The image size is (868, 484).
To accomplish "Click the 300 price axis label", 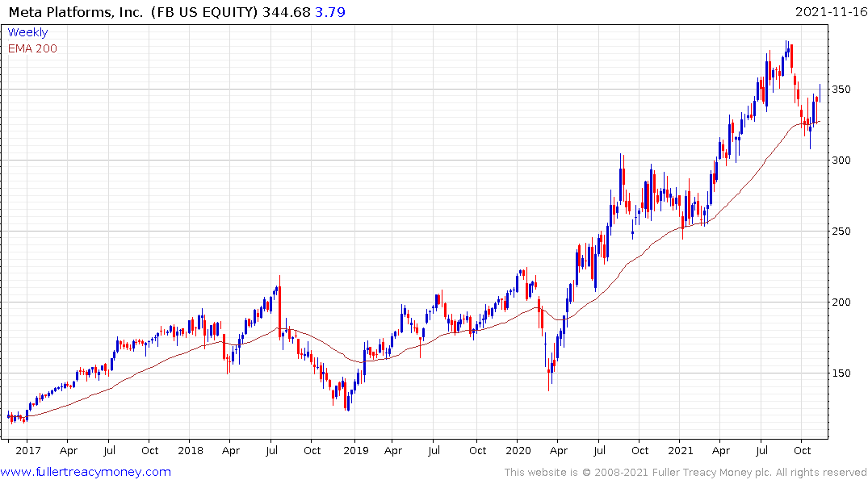I will click(841, 161).
